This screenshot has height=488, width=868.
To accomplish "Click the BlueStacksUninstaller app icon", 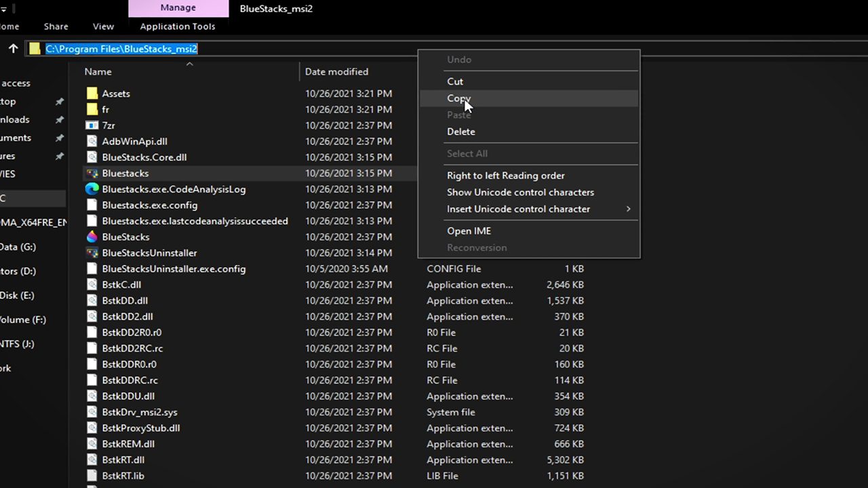I will coord(92,253).
